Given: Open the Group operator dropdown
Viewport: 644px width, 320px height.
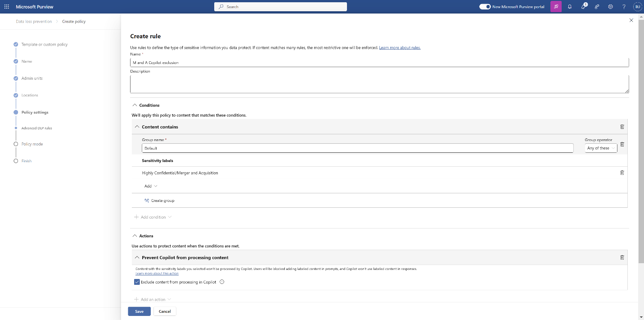Looking at the screenshot, I should click(x=601, y=148).
